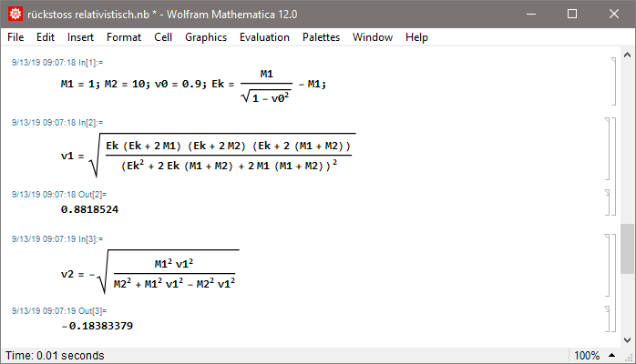
Task: Open the Palettes menu
Action: coord(321,37)
